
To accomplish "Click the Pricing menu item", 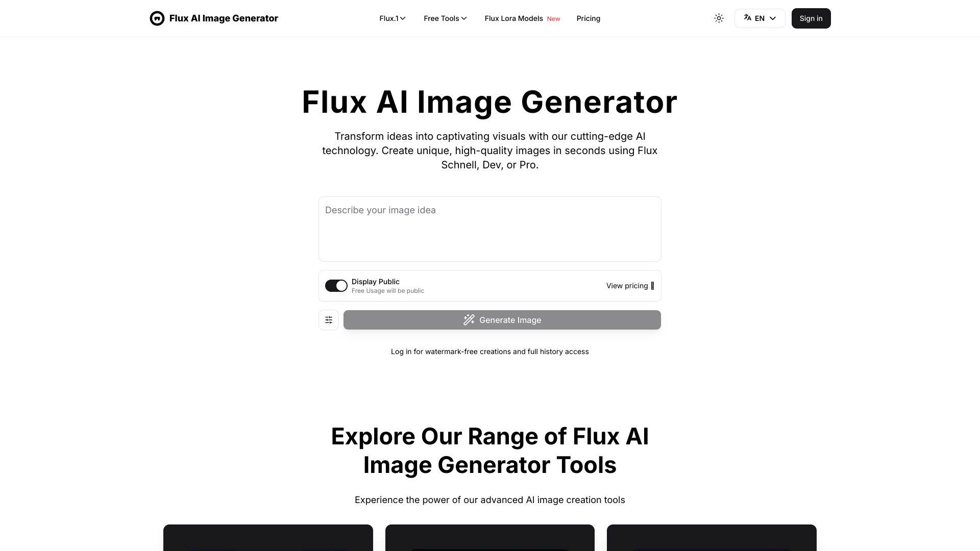I will tap(589, 18).
